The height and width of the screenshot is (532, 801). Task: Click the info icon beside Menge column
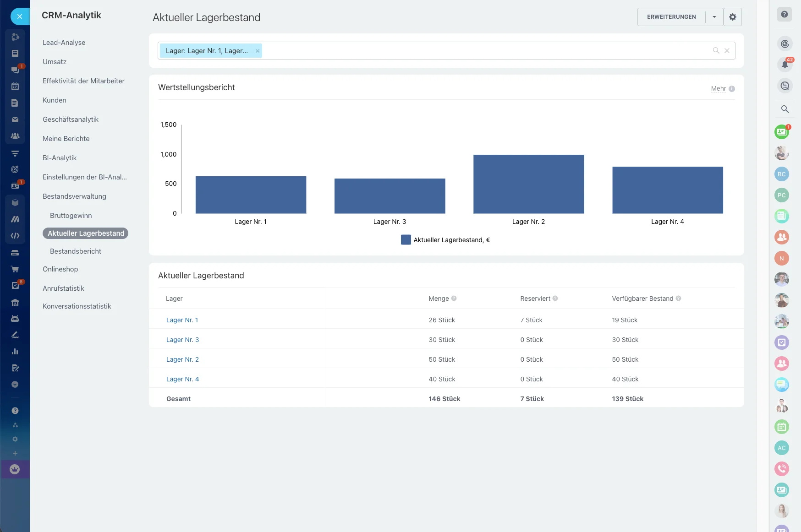pyautogui.click(x=454, y=299)
